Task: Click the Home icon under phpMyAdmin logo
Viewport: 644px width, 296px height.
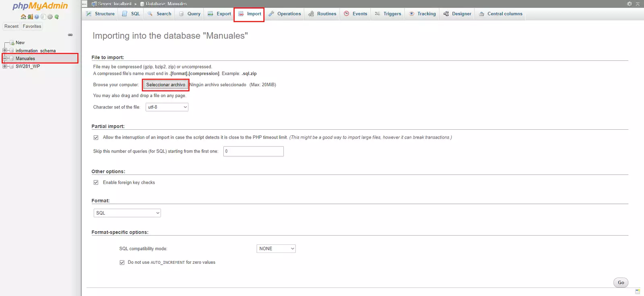Action: click(23, 17)
